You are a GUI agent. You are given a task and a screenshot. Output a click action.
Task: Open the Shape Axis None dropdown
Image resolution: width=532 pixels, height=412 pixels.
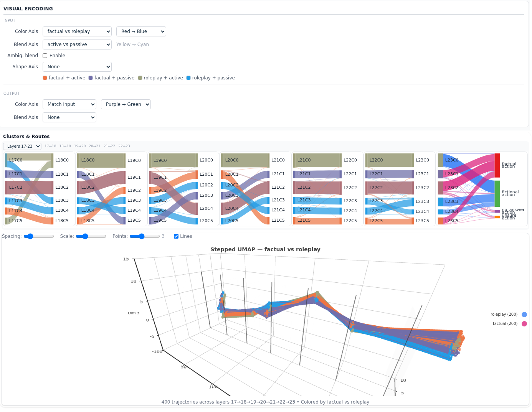pyautogui.click(x=77, y=67)
